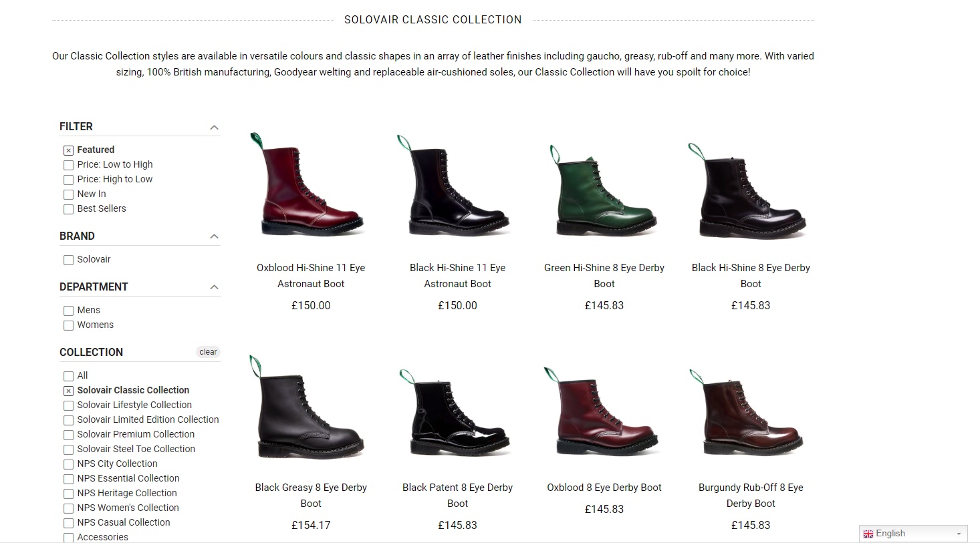Viewport: 980px width, 543px height.
Task: Select the Solovair brand checkbox
Action: click(x=68, y=260)
